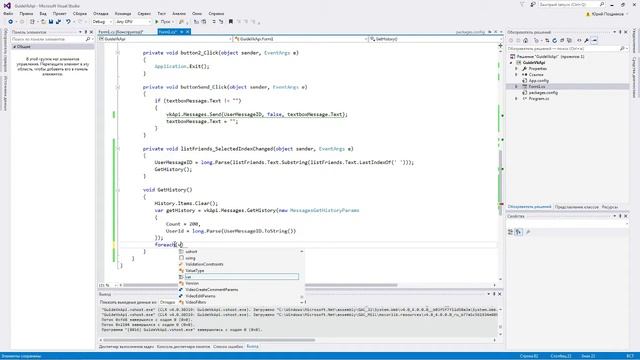The width and height of the screenshot is (640, 360).
Task: Switch to the Представление классов tab
Action: click(577, 207)
